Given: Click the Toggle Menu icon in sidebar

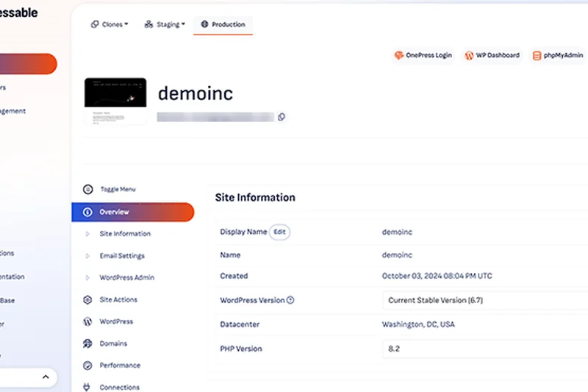Looking at the screenshot, I should point(87,189).
